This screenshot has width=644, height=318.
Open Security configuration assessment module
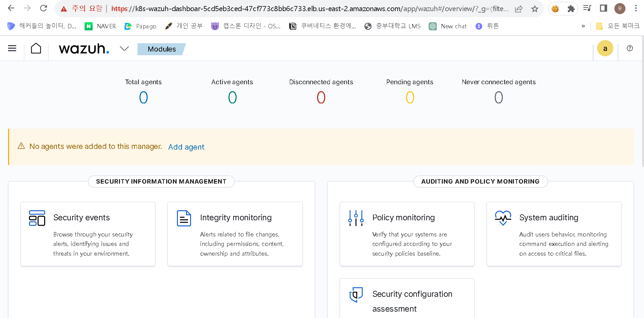tap(407, 298)
